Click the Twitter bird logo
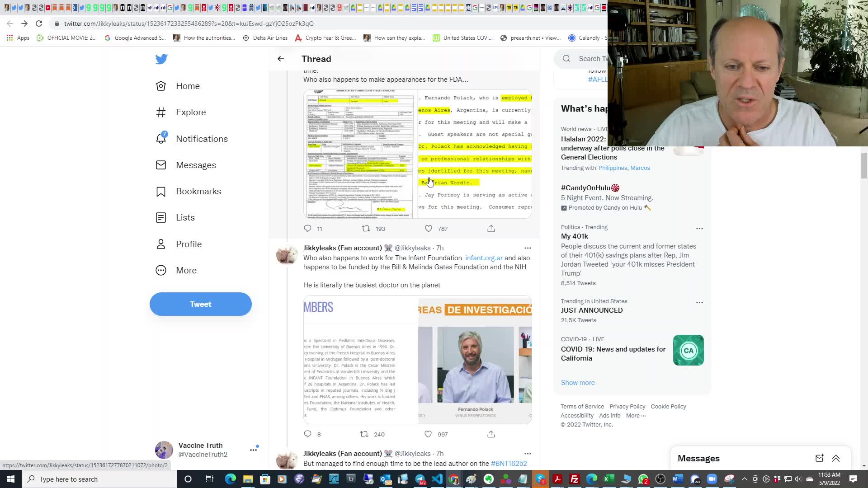 pos(161,59)
